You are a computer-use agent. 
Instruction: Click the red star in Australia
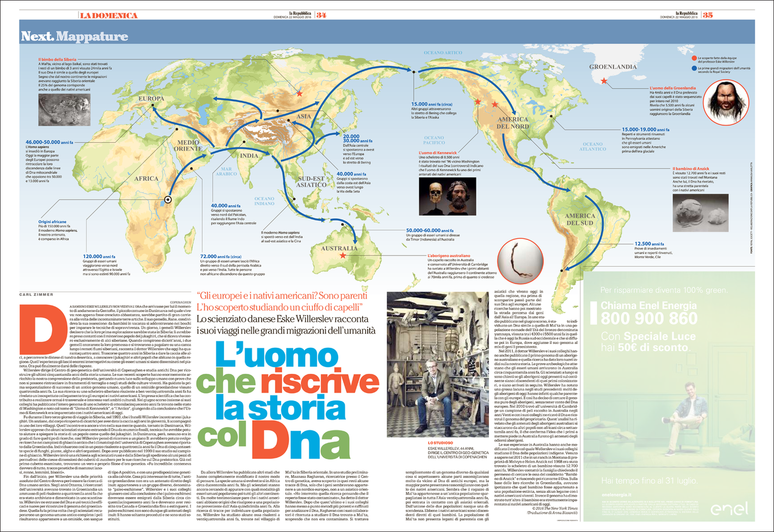tap(343, 255)
